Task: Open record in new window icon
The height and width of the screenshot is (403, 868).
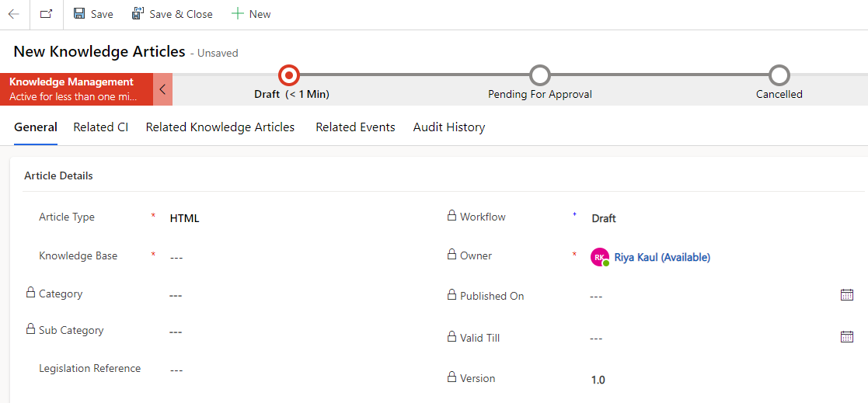Action: click(47, 15)
